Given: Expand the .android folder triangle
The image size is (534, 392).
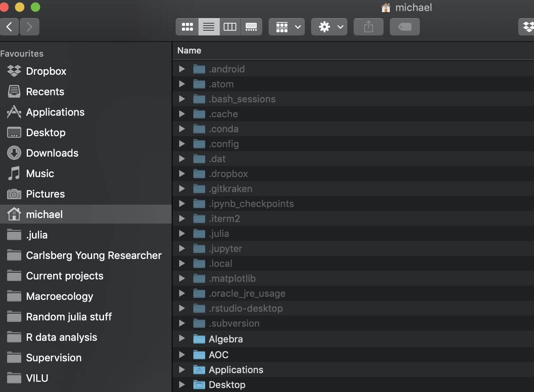Looking at the screenshot, I should coord(182,69).
